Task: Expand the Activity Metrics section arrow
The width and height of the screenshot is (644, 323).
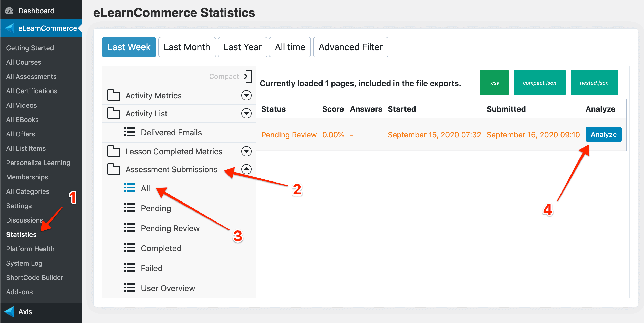Action: click(246, 95)
